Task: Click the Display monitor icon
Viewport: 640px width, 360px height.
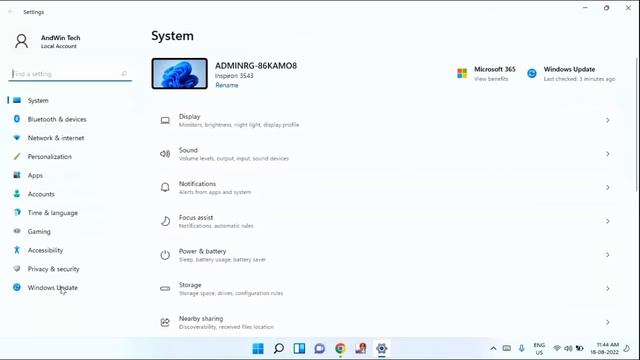Action: click(165, 120)
